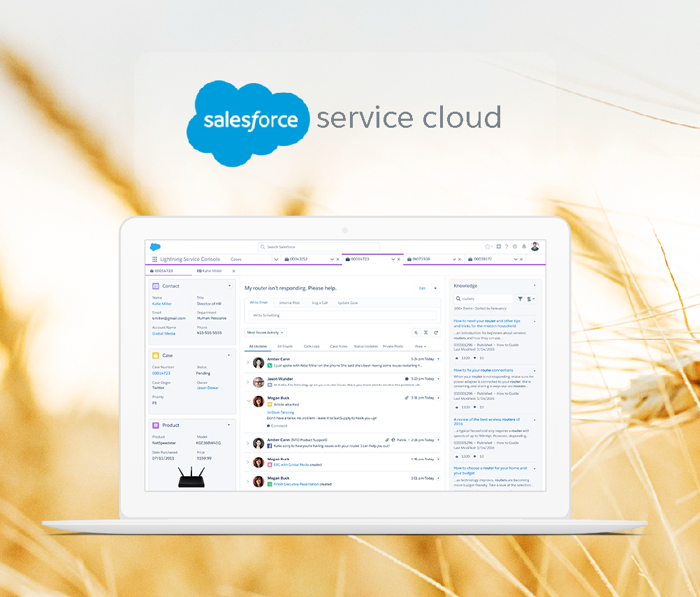This screenshot has height=597, width=700.
Task: Open the Most Recent Activity sort dropdown
Action: point(265,332)
